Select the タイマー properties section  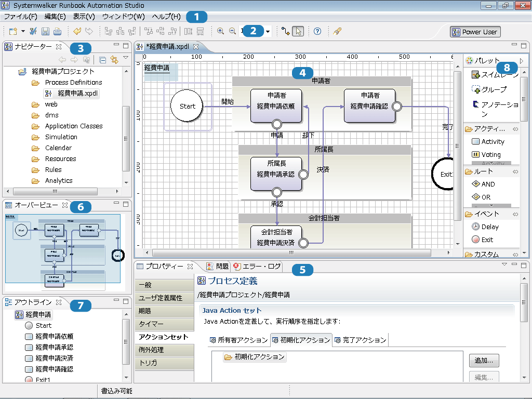164,324
